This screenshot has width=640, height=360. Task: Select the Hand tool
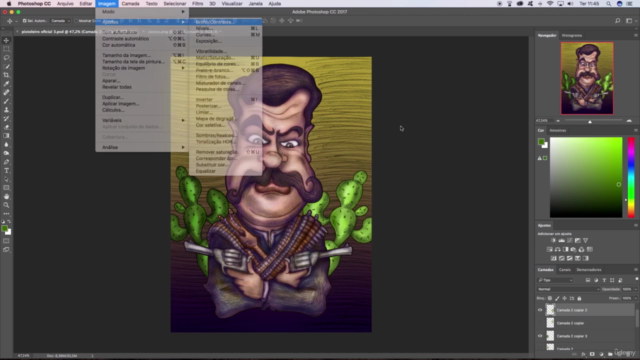click(6, 196)
